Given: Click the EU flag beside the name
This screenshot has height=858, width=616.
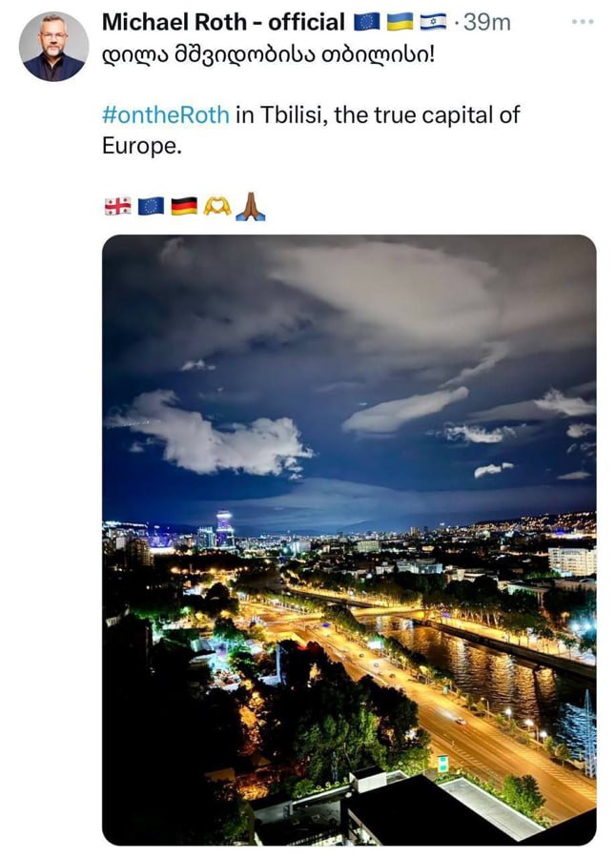Looking at the screenshot, I should 367,21.
